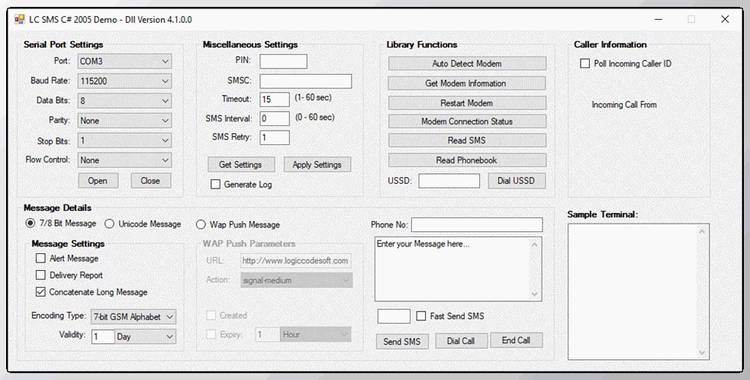Expand the Parity dropdown
The height and width of the screenshot is (380, 750).
[x=124, y=121]
